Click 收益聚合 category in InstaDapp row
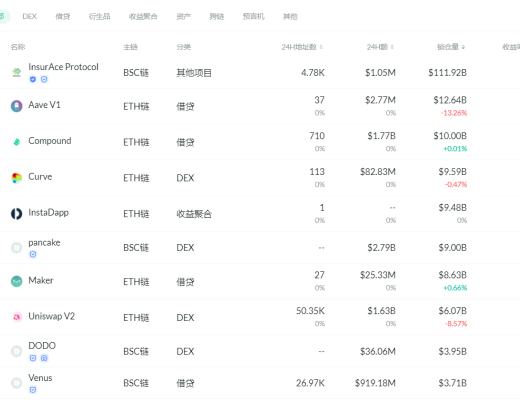Screen dimensions: 520x400 [x=194, y=214]
